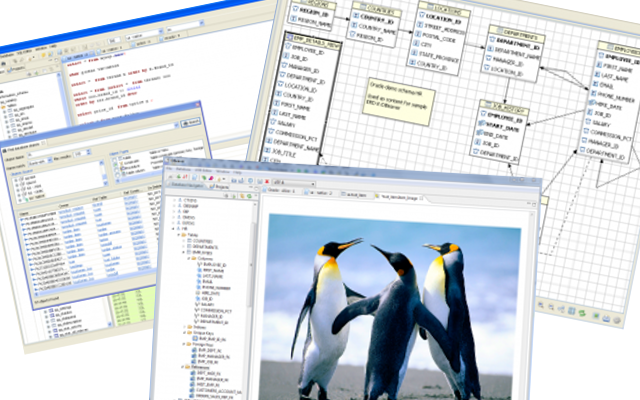This screenshot has height=400, width=640.
Task: Open ER diagram settings with gray gear icon
Action: pyautogui.click(x=617, y=320)
